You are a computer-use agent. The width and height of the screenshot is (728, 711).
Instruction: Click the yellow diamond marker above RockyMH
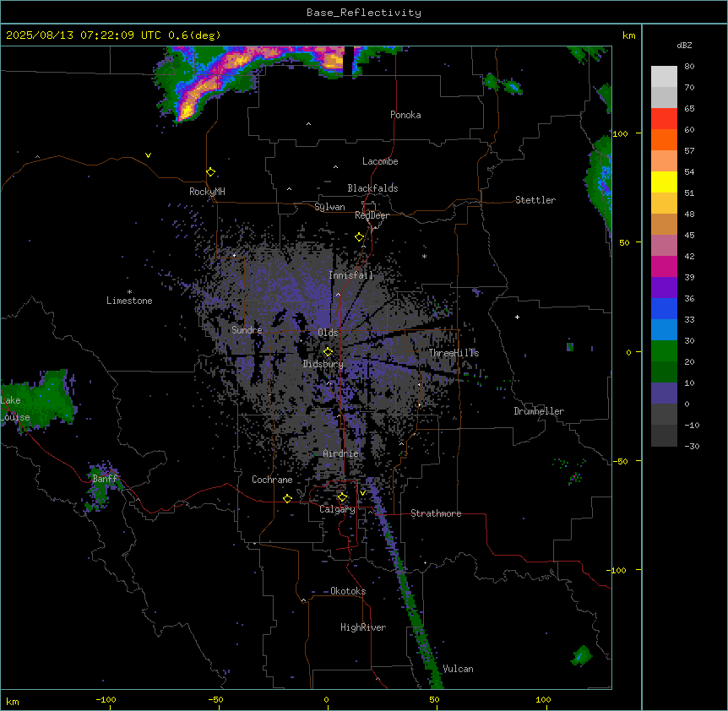click(211, 172)
